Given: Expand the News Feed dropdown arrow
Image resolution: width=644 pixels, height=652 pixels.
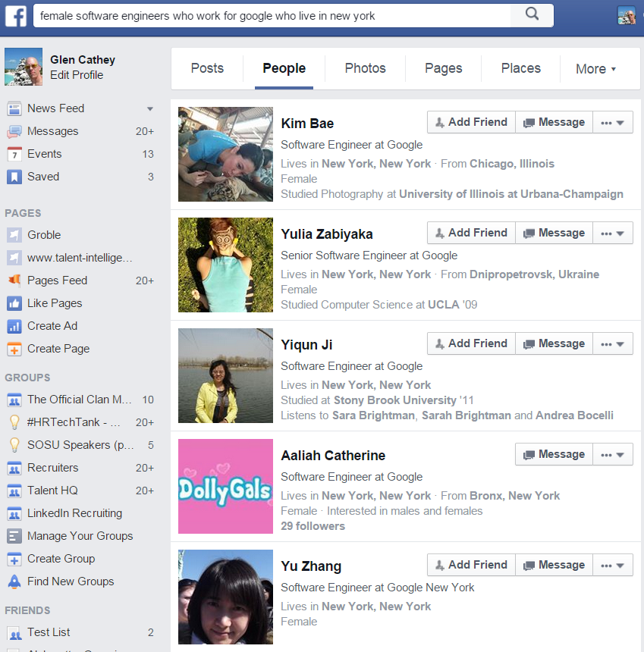Looking at the screenshot, I should coord(149,109).
